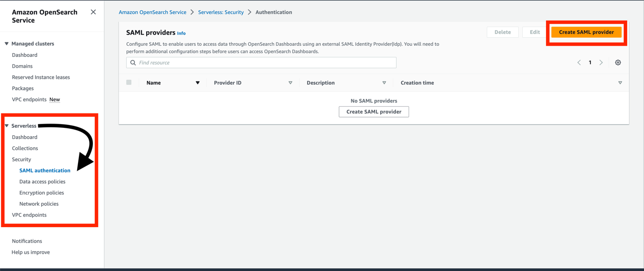Click the Provider ID column header
Viewport: 644px width, 271px height.
pos(228,83)
